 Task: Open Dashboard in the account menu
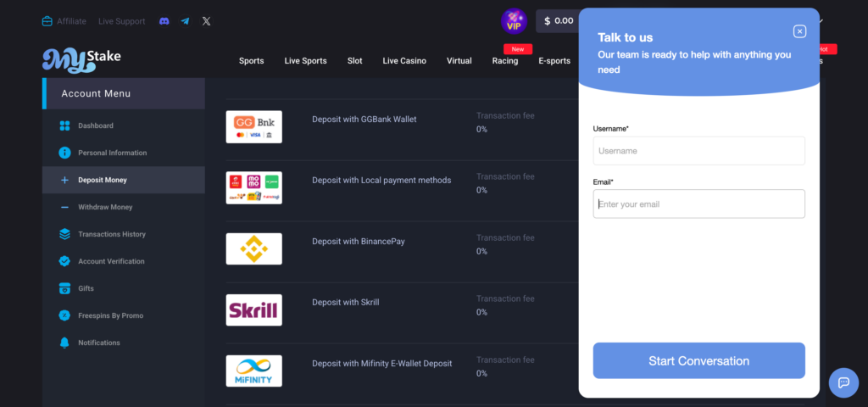[x=124, y=125]
